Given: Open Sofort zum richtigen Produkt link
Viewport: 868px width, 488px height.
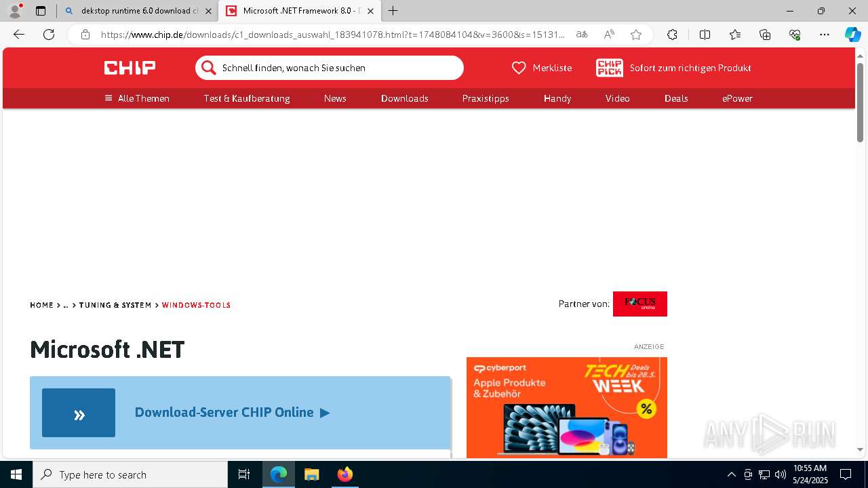Looking at the screenshot, I should (x=690, y=68).
